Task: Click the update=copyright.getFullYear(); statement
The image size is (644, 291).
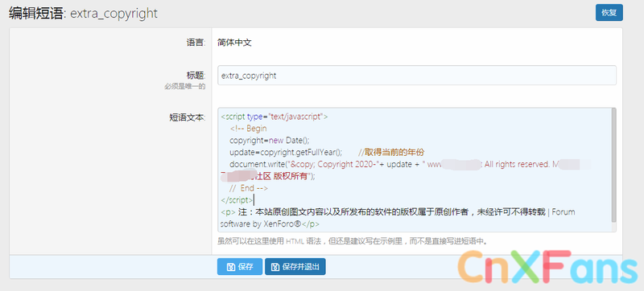Action: coord(286,153)
